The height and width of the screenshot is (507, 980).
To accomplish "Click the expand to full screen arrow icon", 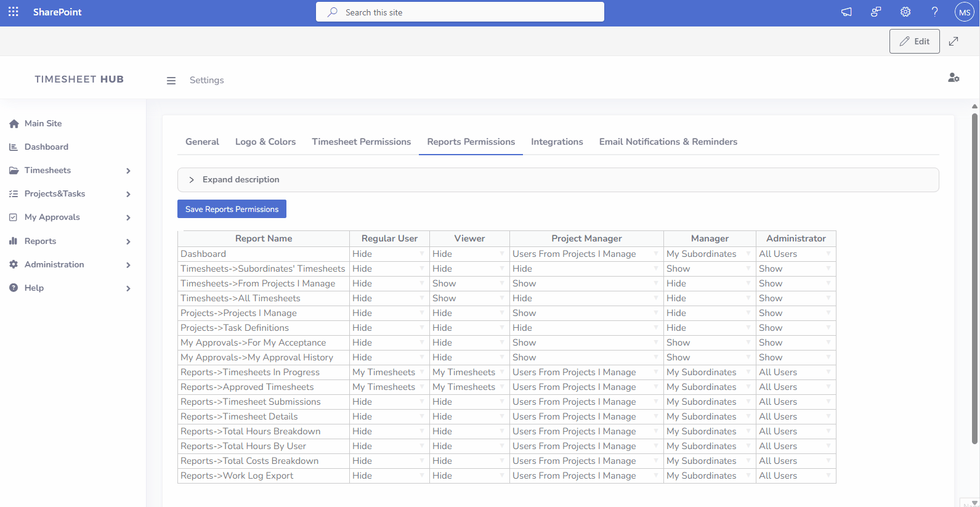I will pos(954,41).
